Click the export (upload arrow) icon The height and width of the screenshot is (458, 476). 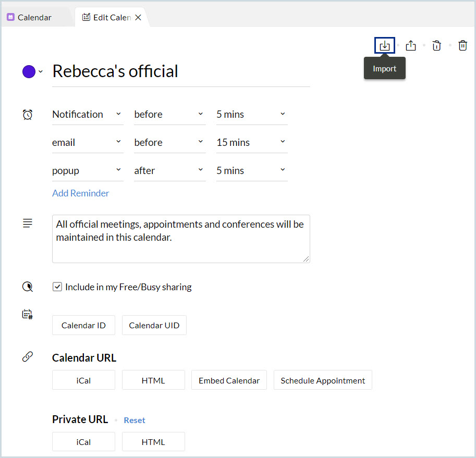[x=411, y=46]
